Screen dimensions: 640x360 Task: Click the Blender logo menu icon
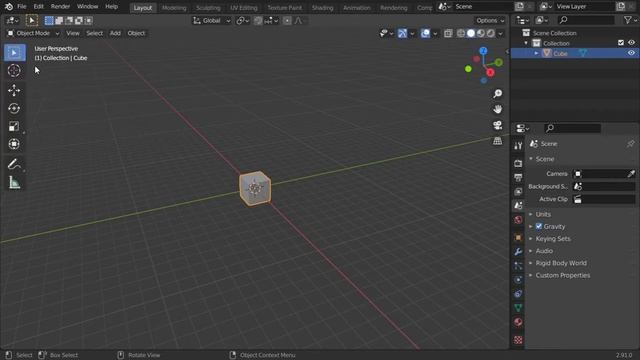tap(9, 7)
